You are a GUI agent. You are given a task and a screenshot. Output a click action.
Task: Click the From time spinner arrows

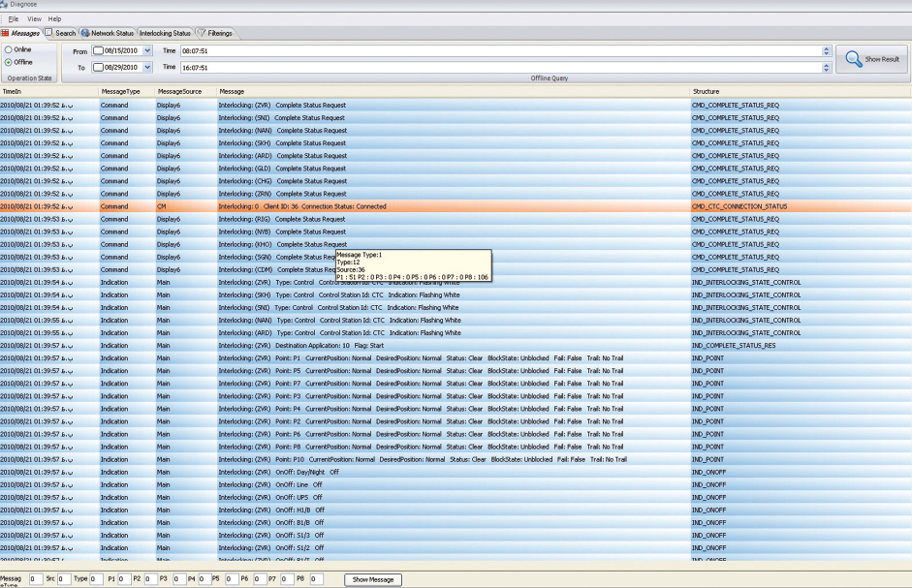(x=826, y=50)
